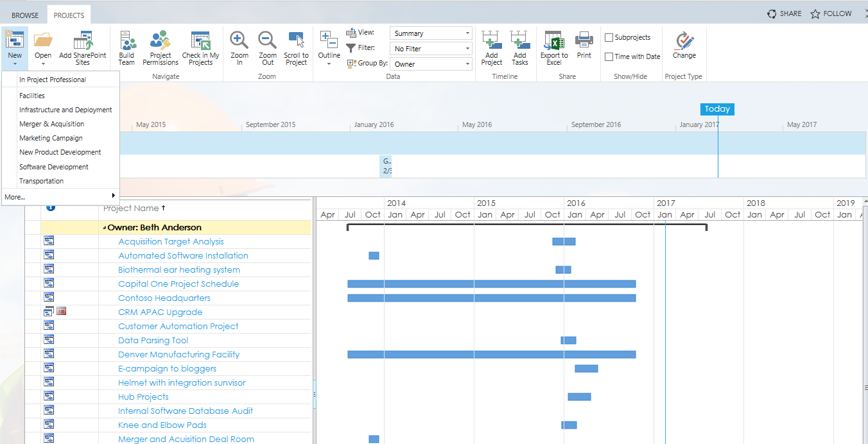
Task: Open the Contoso Headquarters project link
Action: click(x=164, y=298)
